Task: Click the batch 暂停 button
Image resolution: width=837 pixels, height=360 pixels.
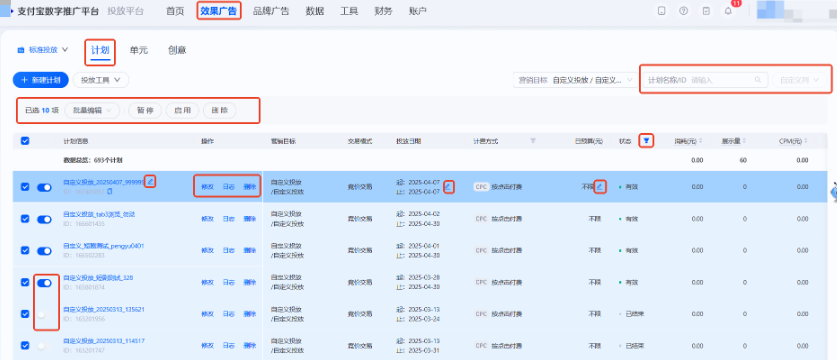Action: click(x=145, y=111)
